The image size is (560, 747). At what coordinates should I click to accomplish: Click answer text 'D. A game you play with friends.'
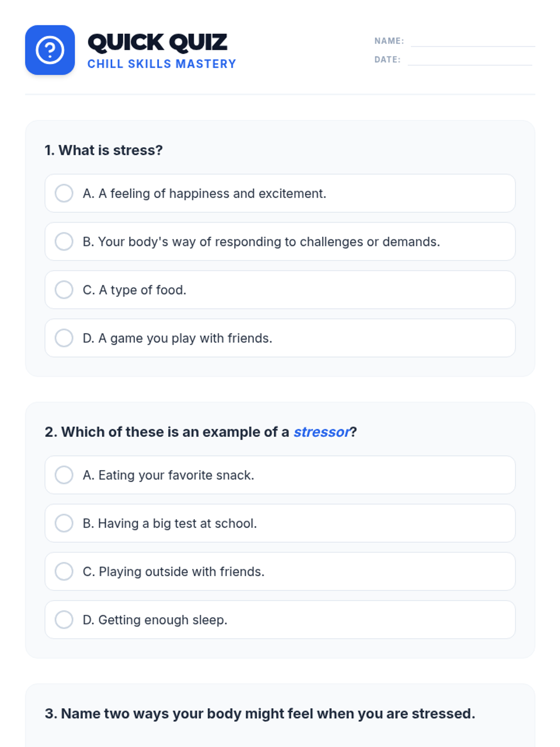[177, 338]
